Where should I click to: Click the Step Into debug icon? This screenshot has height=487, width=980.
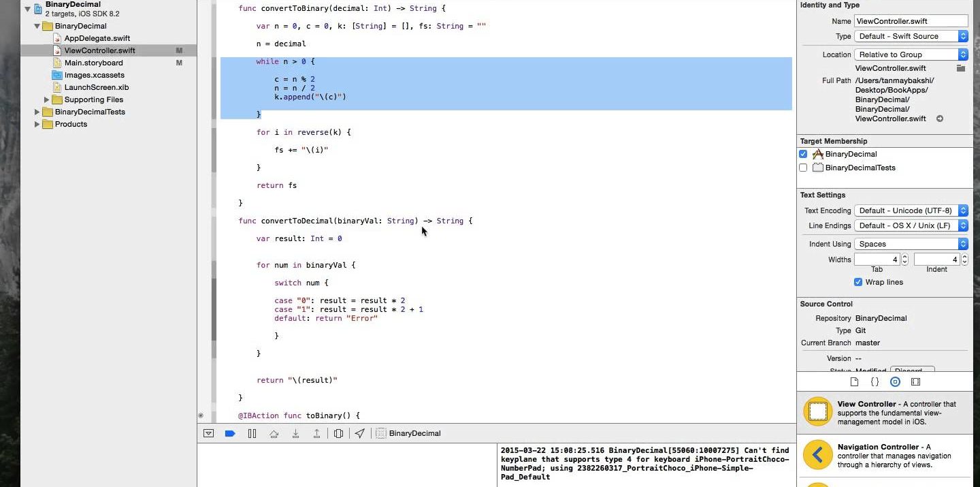click(295, 433)
